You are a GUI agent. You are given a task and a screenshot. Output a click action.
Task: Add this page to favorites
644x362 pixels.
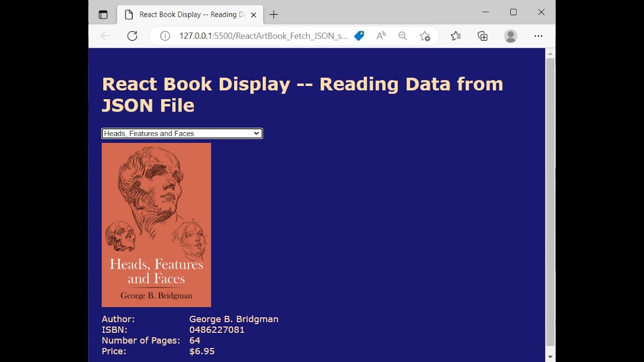pyautogui.click(x=425, y=36)
